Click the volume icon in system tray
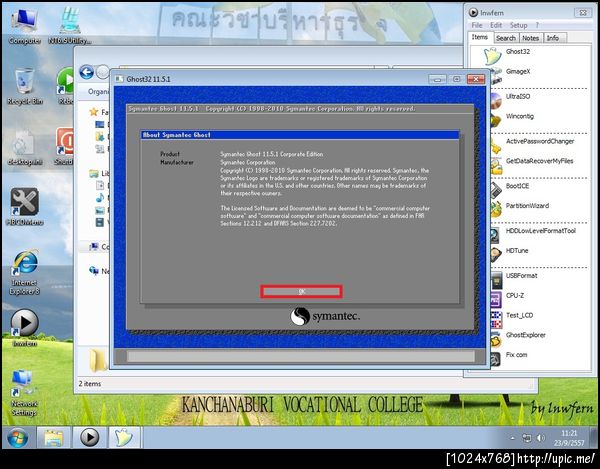This screenshot has width=600, height=469. pos(541,438)
